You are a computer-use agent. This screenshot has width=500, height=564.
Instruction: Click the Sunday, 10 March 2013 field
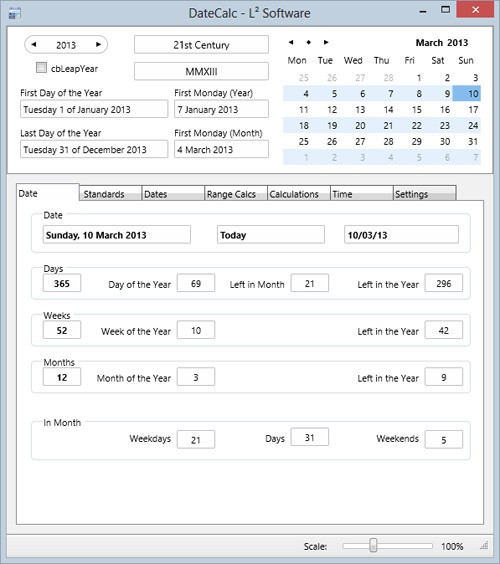pyautogui.click(x=117, y=235)
